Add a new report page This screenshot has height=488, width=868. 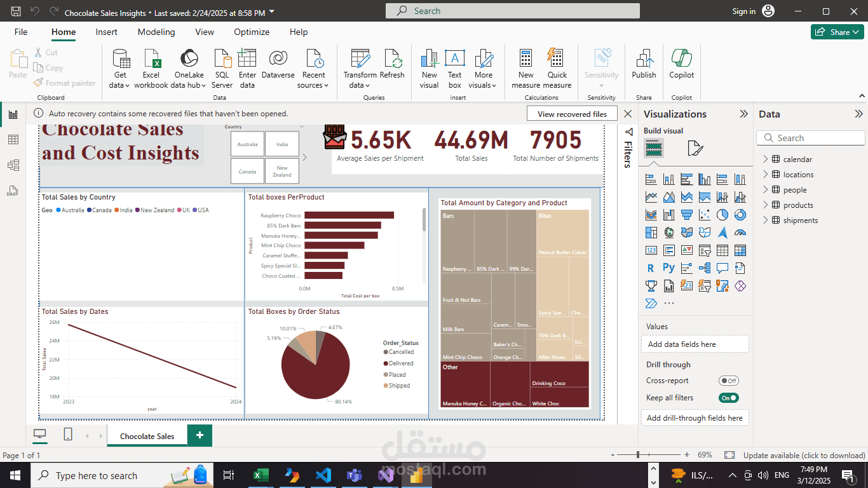point(200,435)
